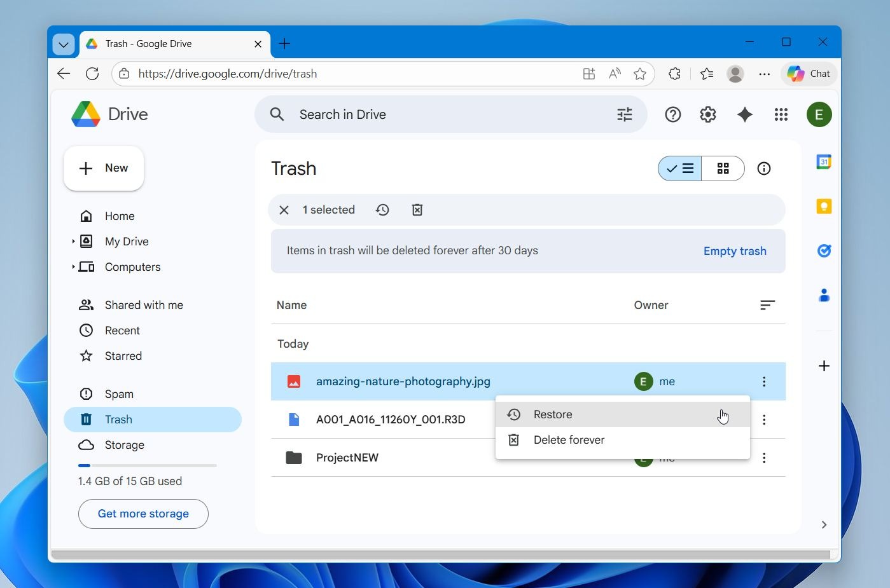Expand the Computers tree

(73, 267)
